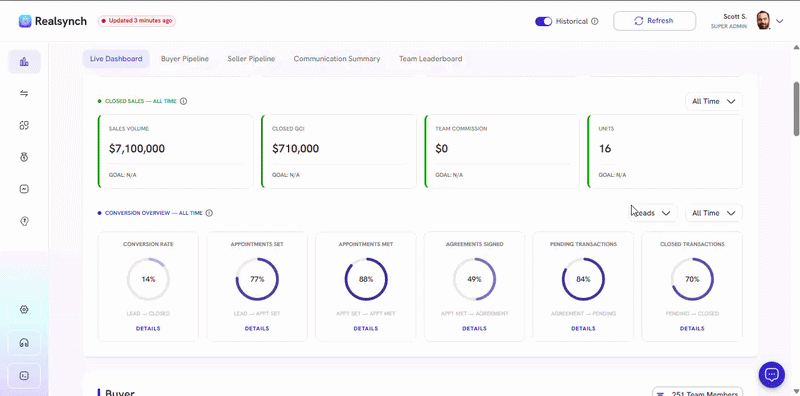Click the scrollbar up arrow

[x=796, y=47]
